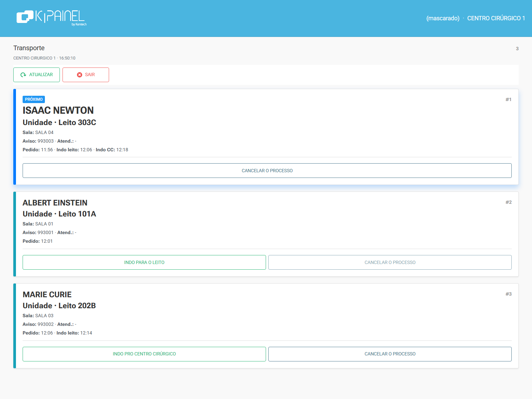Click the red X icon on Sair
The height and width of the screenshot is (399, 532).
(x=79, y=75)
